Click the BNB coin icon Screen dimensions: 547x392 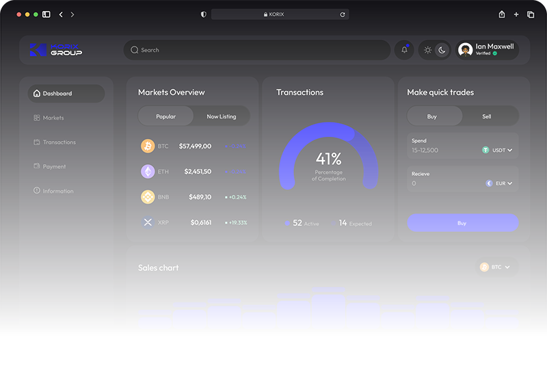(x=148, y=197)
